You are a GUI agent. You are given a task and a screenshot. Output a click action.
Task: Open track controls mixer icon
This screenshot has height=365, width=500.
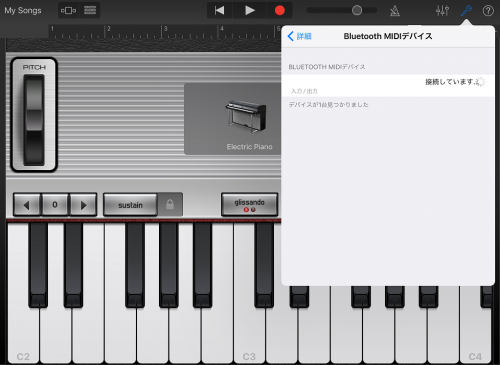coord(442,11)
